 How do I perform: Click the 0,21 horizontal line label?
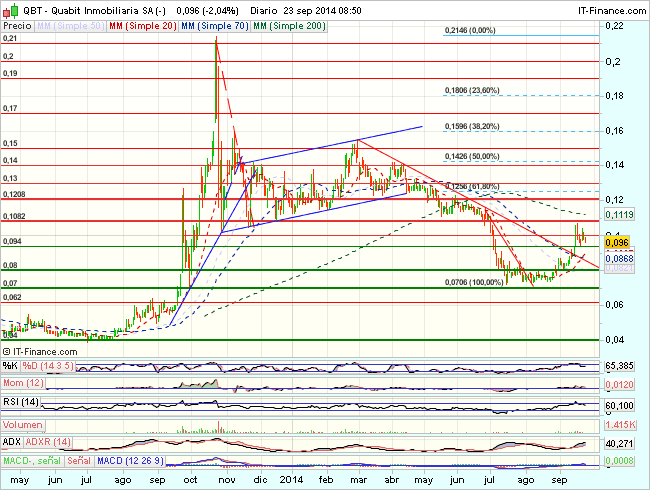(10, 38)
